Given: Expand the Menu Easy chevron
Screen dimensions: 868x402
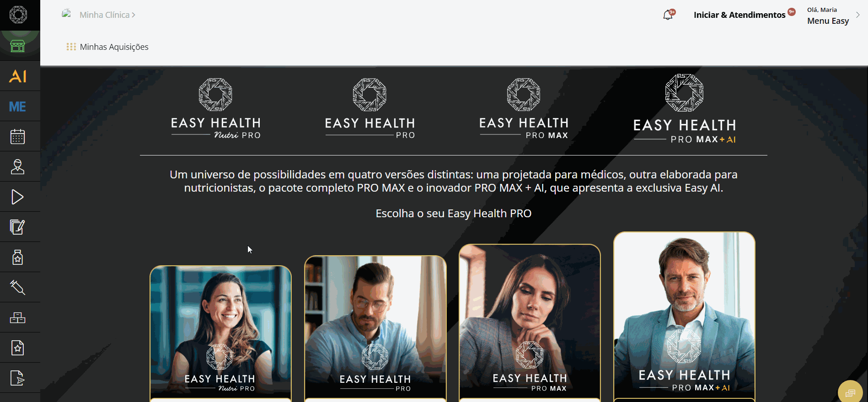Looking at the screenshot, I should pos(858,15).
